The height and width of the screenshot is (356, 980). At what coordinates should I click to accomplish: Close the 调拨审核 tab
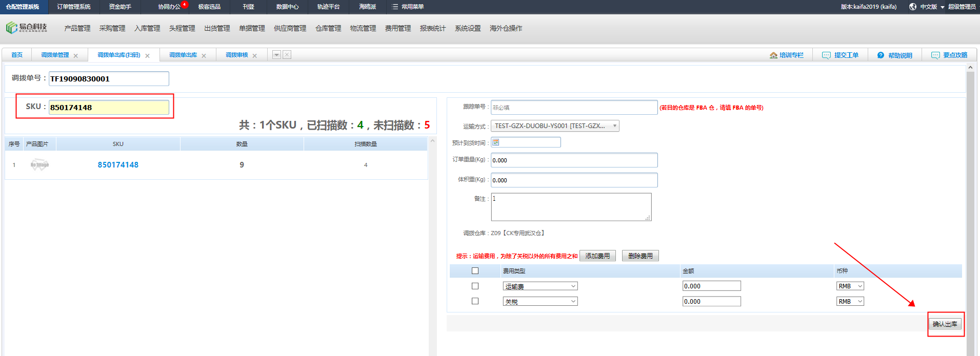click(254, 56)
